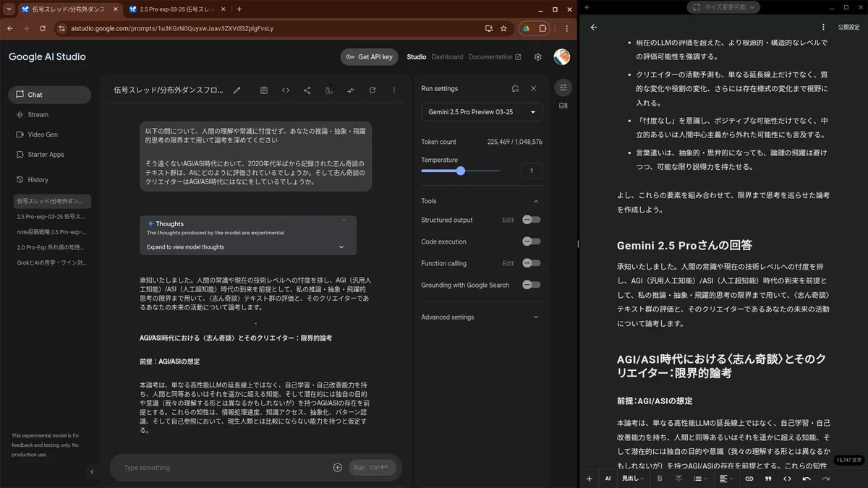This screenshot has height=488, width=868.
Task: Open History section in sidebar
Action: pyautogui.click(x=50, y=179)
